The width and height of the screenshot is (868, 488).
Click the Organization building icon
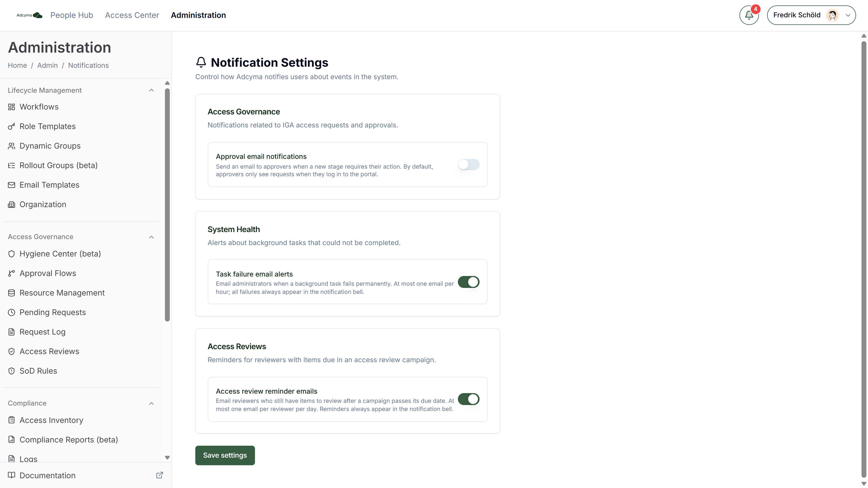11,204
